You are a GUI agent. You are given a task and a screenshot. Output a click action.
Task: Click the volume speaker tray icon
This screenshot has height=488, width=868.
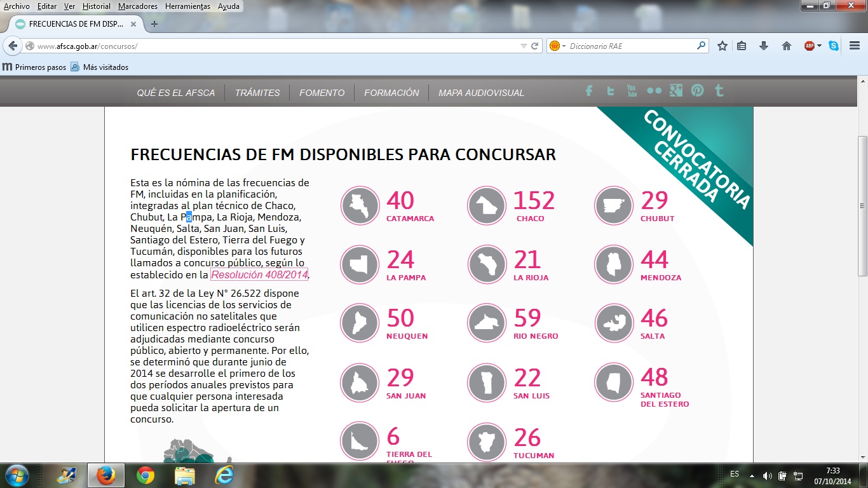(767, 475)
